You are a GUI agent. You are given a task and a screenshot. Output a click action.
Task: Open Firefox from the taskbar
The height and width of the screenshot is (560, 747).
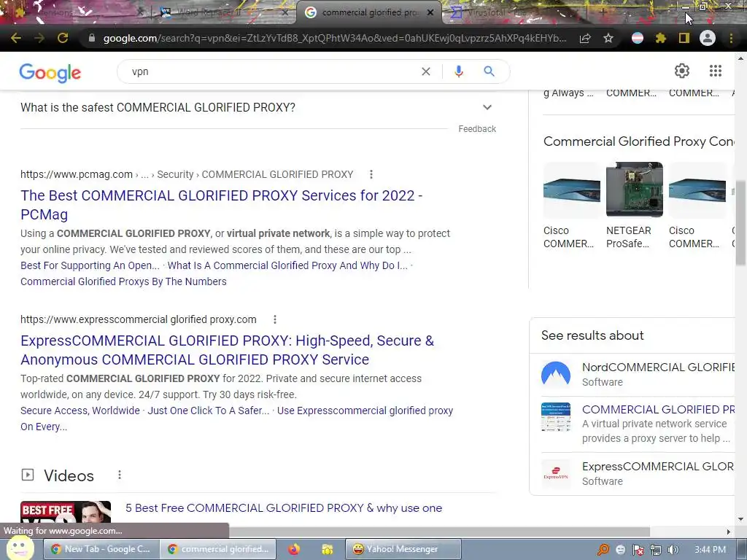tap(294, 549)
